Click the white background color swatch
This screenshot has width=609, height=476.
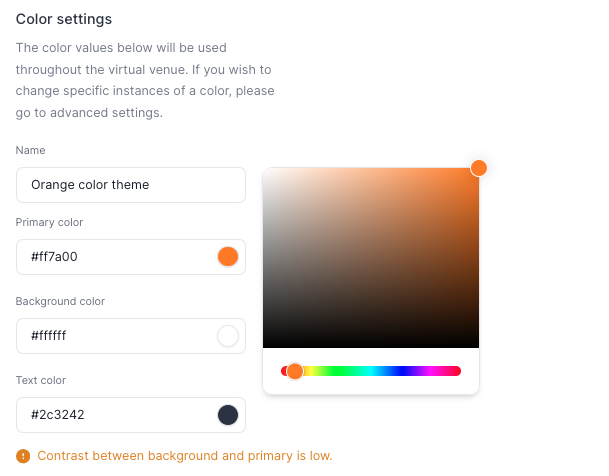coord(228,336)
